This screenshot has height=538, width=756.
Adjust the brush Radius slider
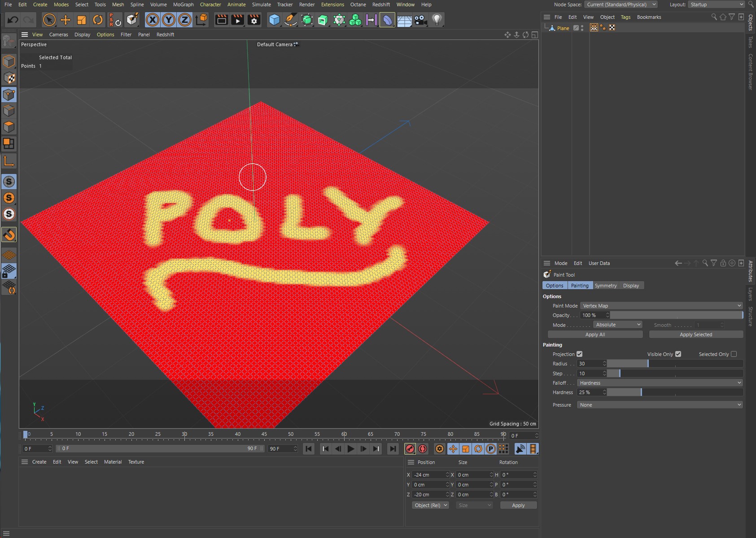pos(675,364)
